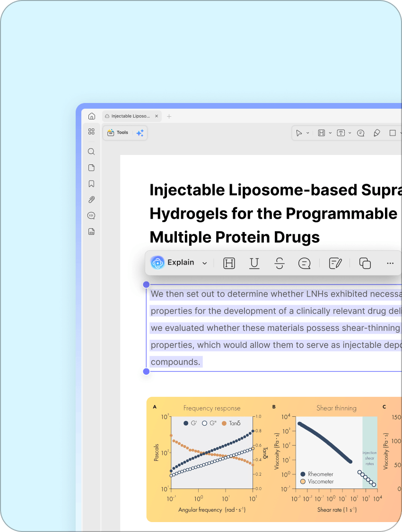The image size is (402, 532).
Task: Open the pages panel icon in sidebar
Action: (91, 168)
